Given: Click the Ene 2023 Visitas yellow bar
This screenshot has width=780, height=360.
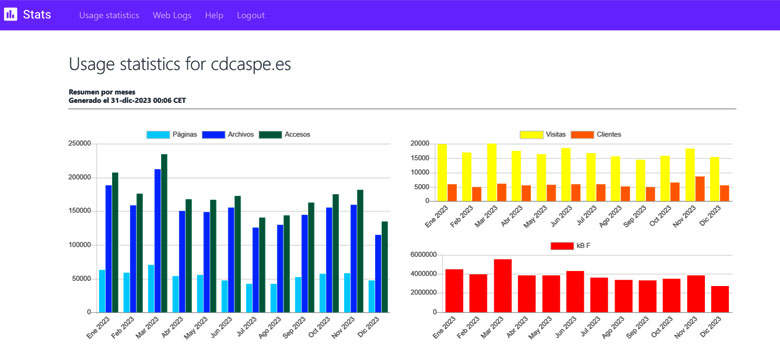Looking at the screenshot, I should coord(442,173).
